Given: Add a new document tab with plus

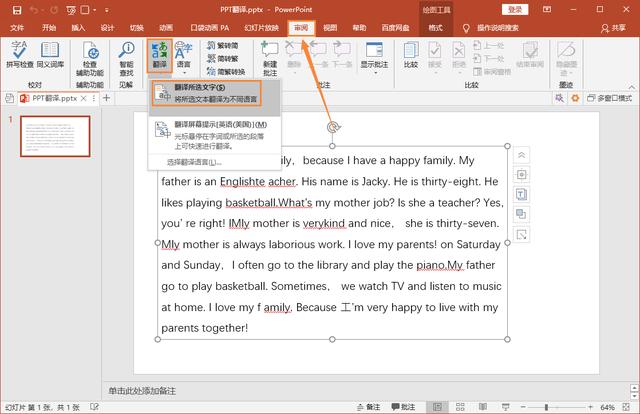Looking at the screenshot, I should click(x=107, y=98).
